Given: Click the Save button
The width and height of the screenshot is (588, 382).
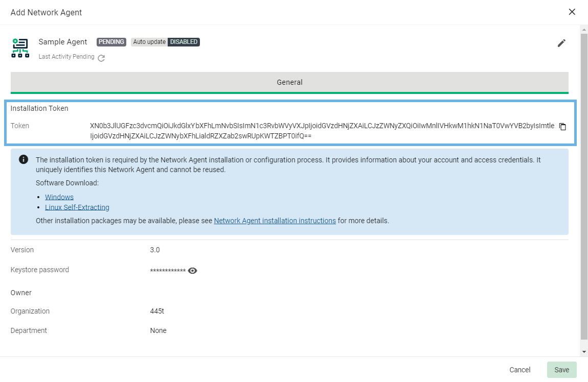Looking at the screenshot, I should pos(562,370).
